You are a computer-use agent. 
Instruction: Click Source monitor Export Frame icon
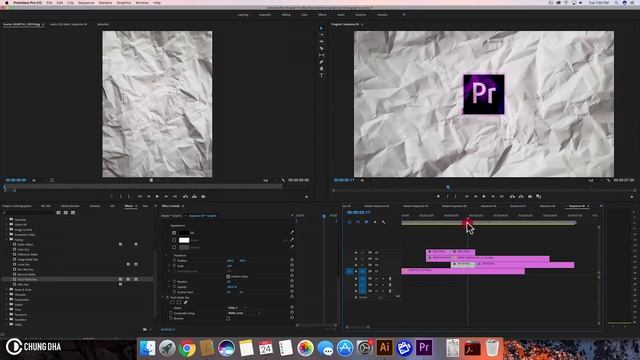coord(203,197)
